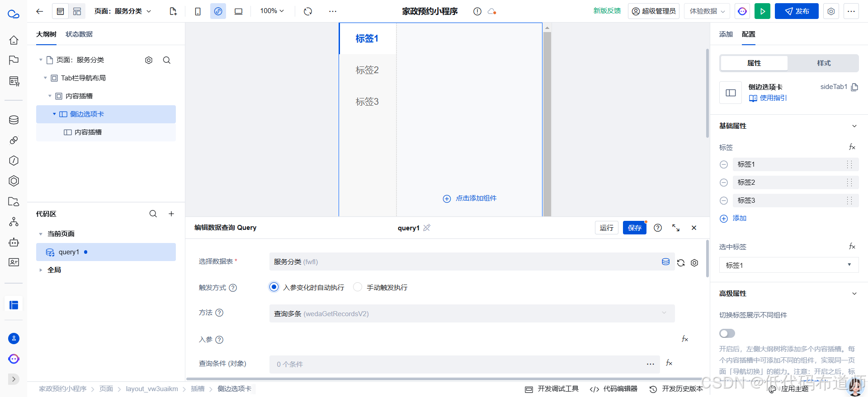Switch to mobile phone preview mode
The height and width of the screenshot is (397, 868).
pos(198,11)
